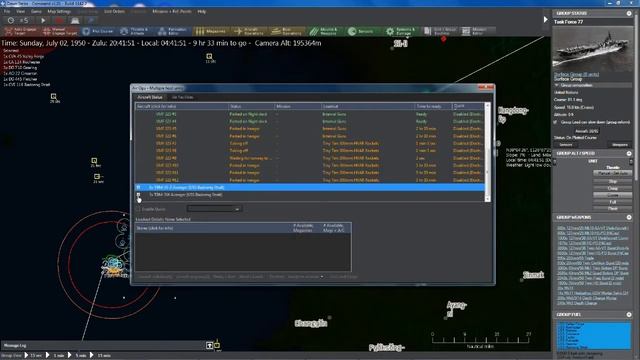640x360 pixels.
Task: Sort aircraft list by Loadout column
Action: click(367, 107)
